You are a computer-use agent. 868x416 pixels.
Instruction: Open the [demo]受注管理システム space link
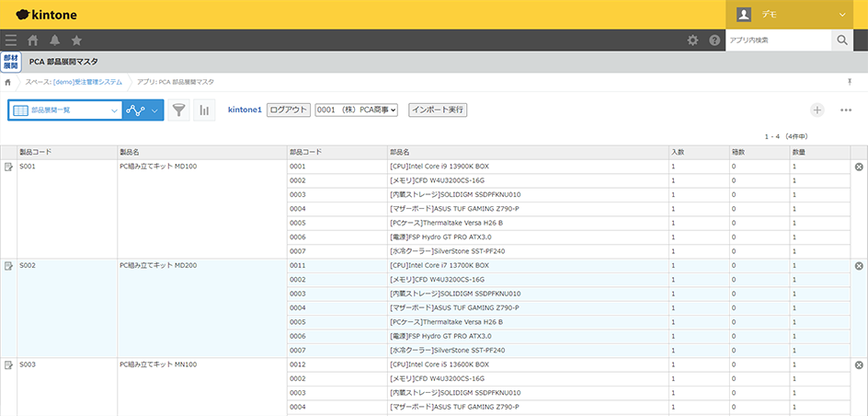tap(88, 82)
